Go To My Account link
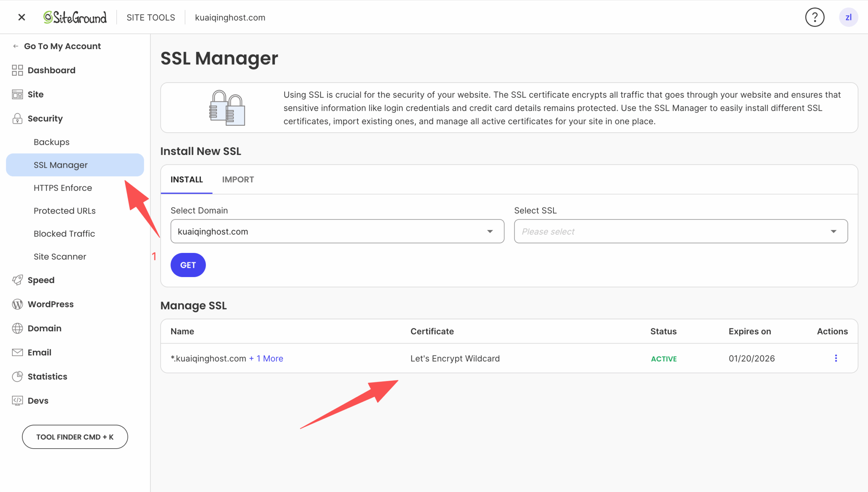Image resolution: width=868 pixels, height=492 pixels. (x=62, y=46)
